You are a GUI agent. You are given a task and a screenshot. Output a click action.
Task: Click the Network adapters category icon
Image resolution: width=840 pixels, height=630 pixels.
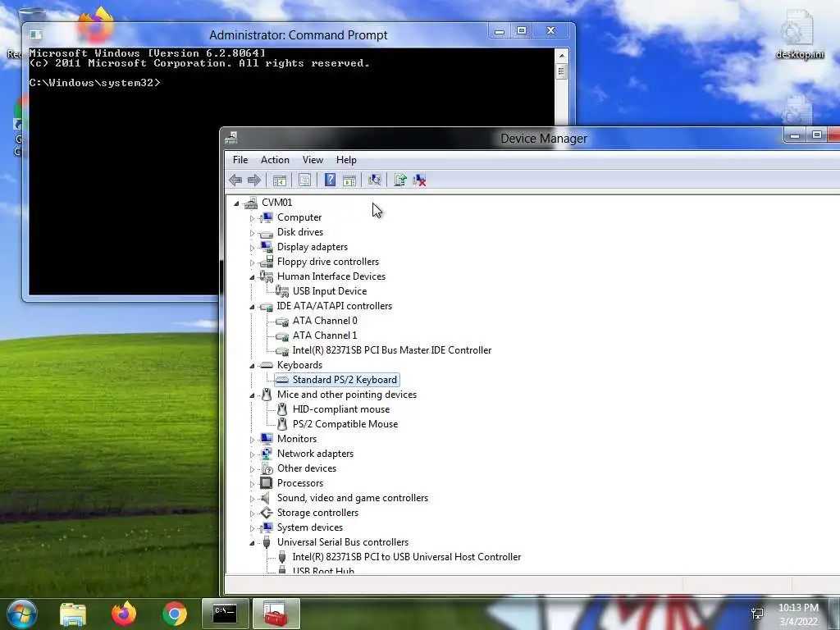pyautogui.click(x=267, y=453)
